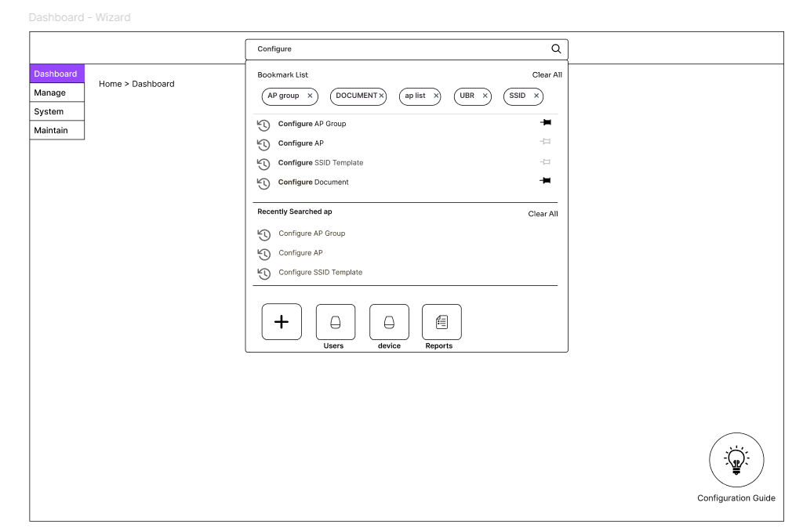Click history icon beside bold Configure AP Group
The height and width of the screenshot is (532, 803).
click(x=263, y=125)
